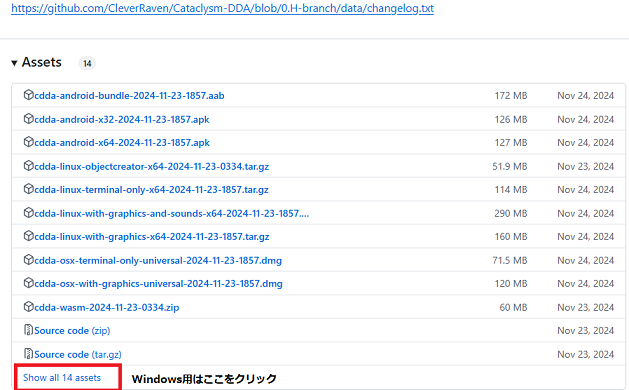Click the date on Source code (tar.gz) row
The height and width of the screenshot is (390, 629).
(585, 354)
